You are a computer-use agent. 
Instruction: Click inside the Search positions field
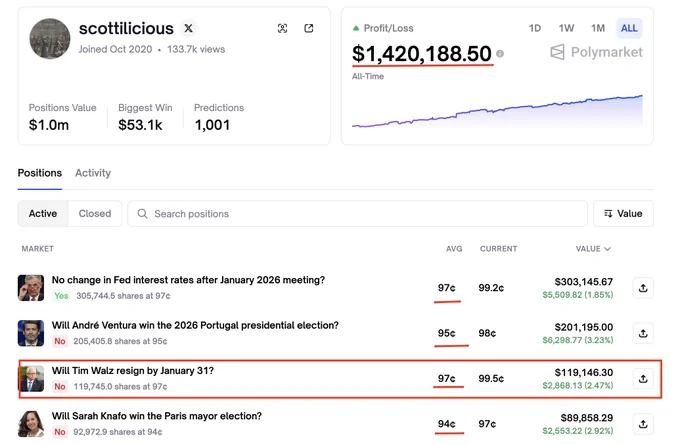(x=357, y=213)
